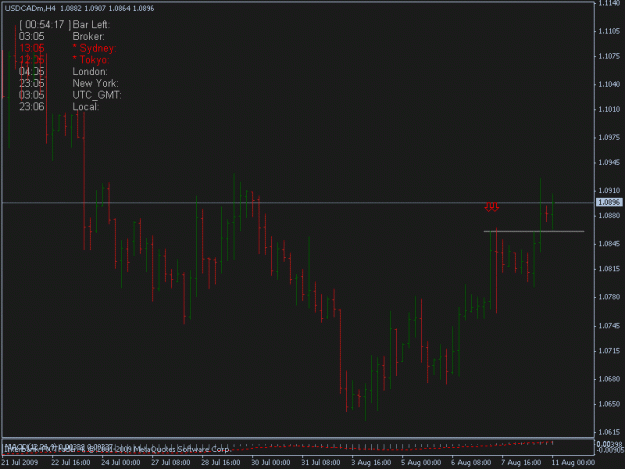Screen dimensions: 625x469
Task: Click the London time 04:05
Action: pos(31,72)
